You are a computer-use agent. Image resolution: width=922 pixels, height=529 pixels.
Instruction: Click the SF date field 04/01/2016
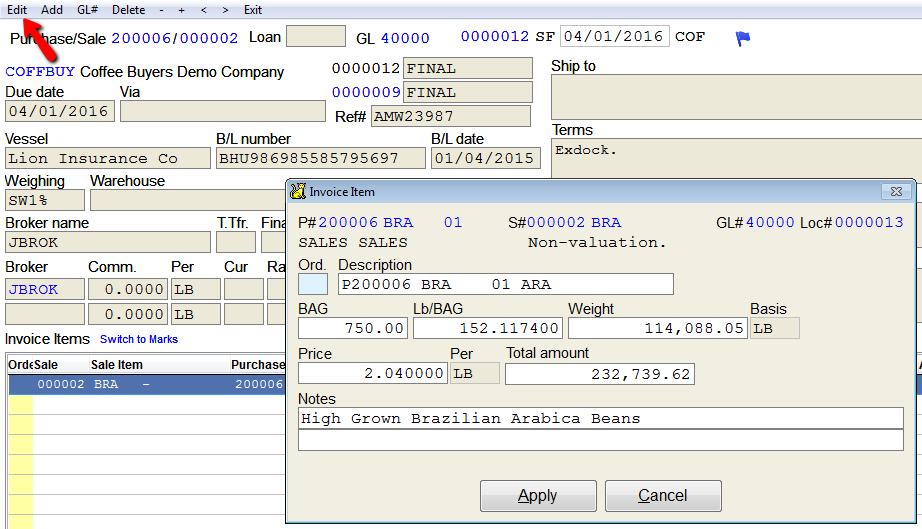(x=614, y=36)
